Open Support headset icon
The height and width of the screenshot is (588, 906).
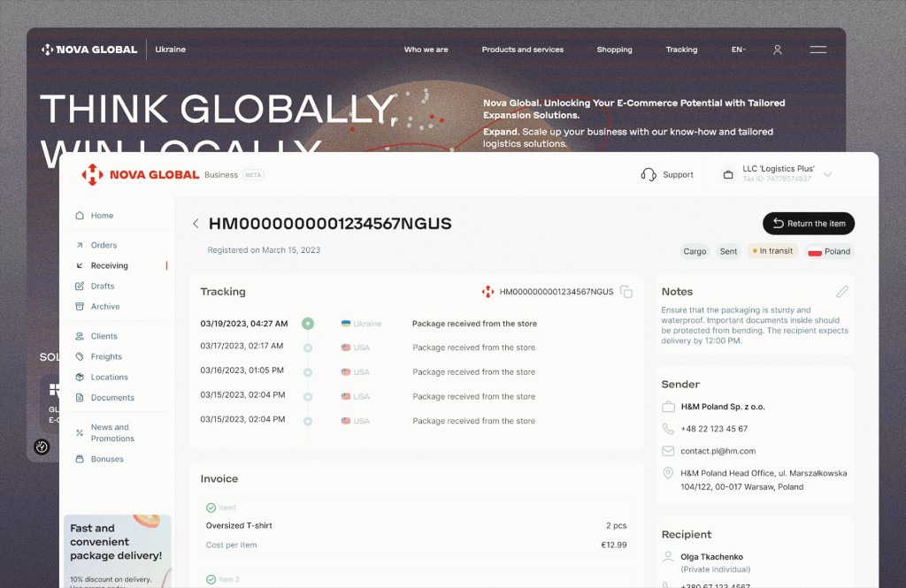click(x=649, y=174)
